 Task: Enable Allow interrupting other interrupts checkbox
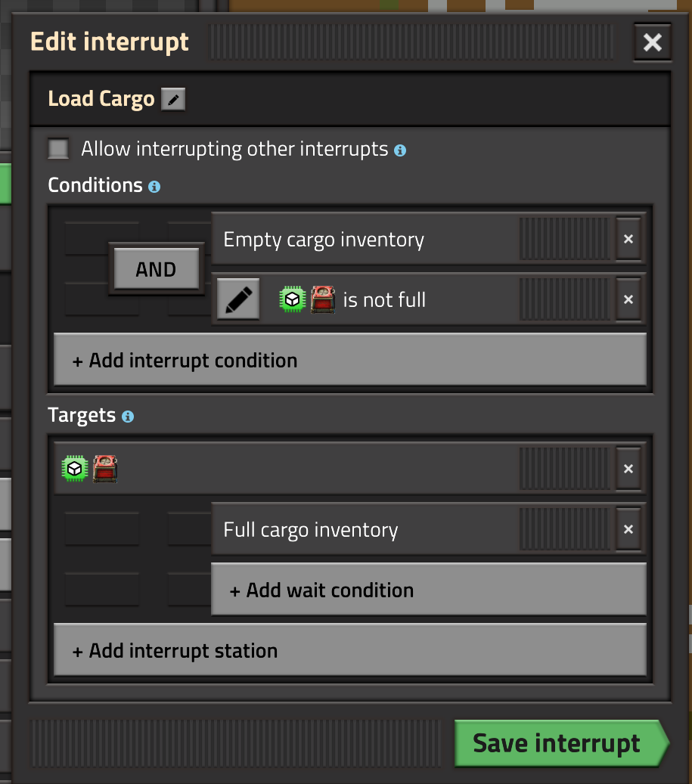(58, 148)
